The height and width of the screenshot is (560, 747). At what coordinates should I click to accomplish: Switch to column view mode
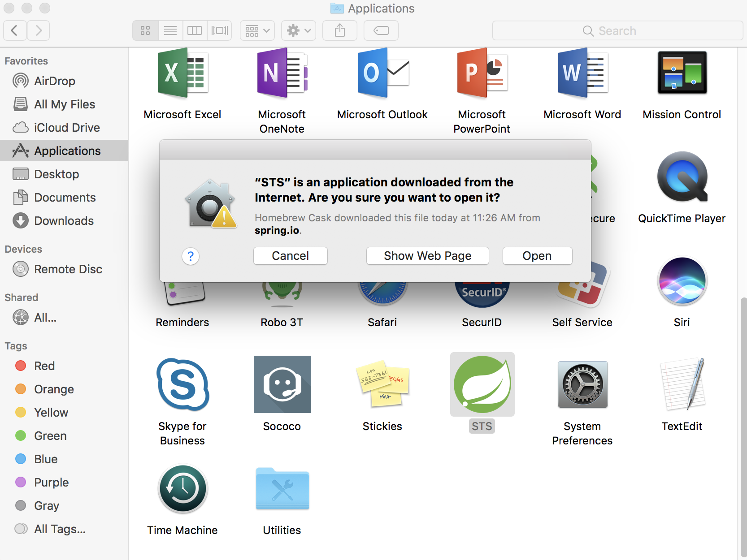[195, 30]
